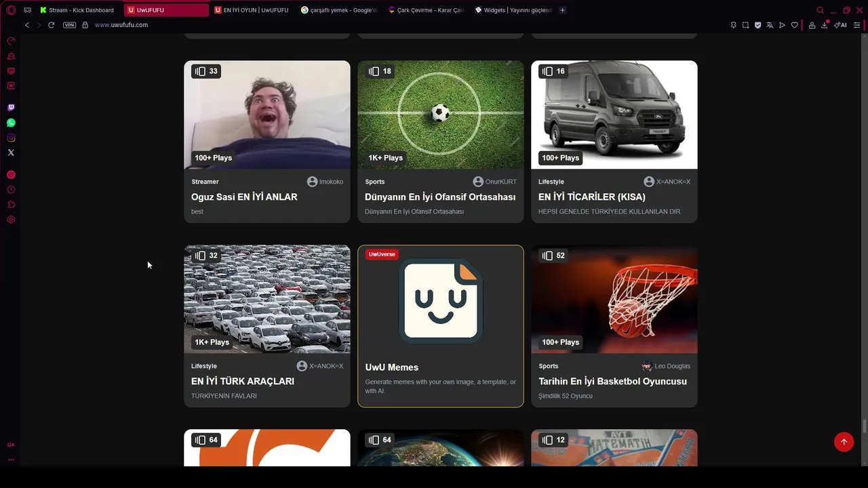
Task: Toggle the VPN badge in address bar
Action: pyautogui.click(x=69, y=25)
